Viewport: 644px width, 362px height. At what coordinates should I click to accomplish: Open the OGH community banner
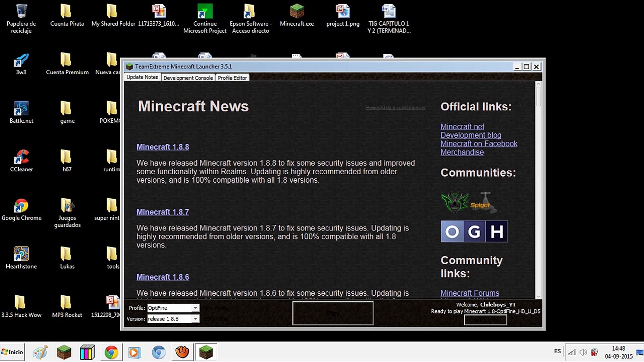click(474, 231)
